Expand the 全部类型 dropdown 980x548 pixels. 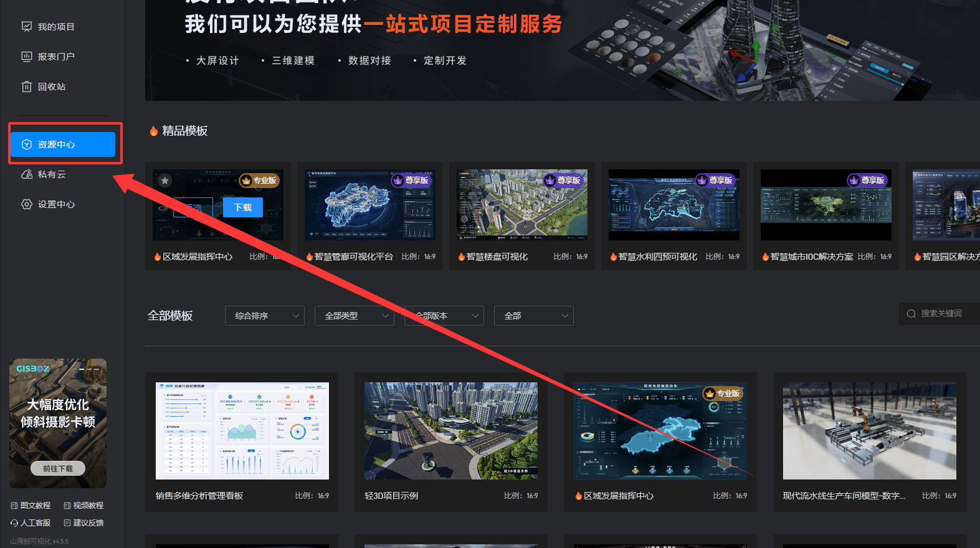(x=354, y=316)
